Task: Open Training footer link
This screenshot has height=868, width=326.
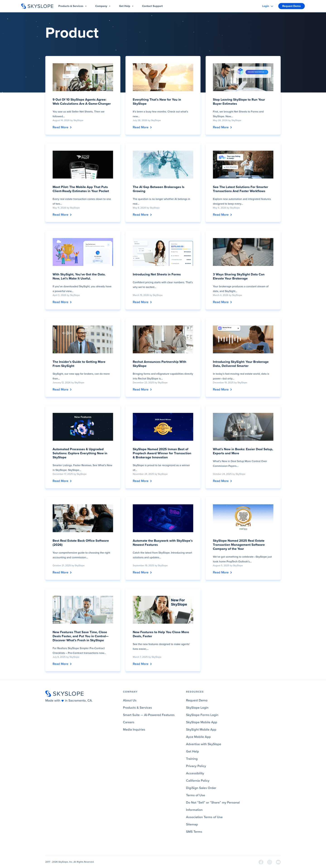Action: [192, 759]
